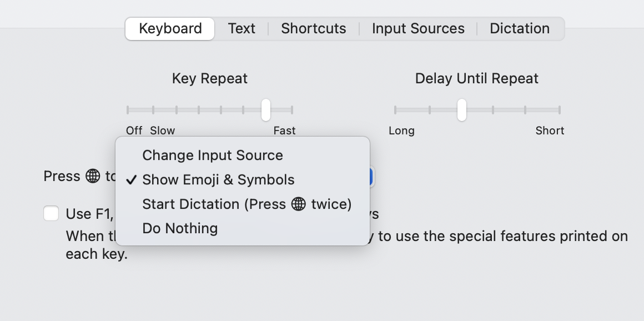Open the Shortcuts tab

(x=313, y=29)
